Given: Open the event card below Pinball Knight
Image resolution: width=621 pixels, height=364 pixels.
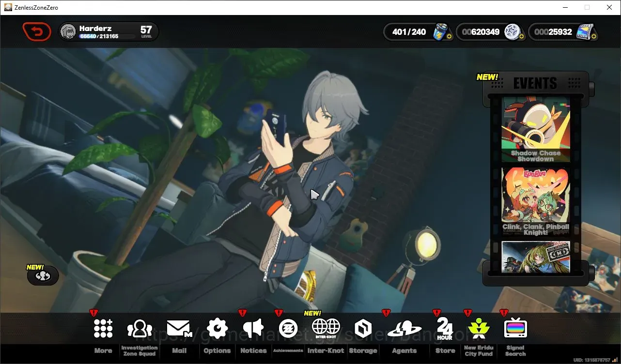Looking at the screenshot, I should 536,257.
